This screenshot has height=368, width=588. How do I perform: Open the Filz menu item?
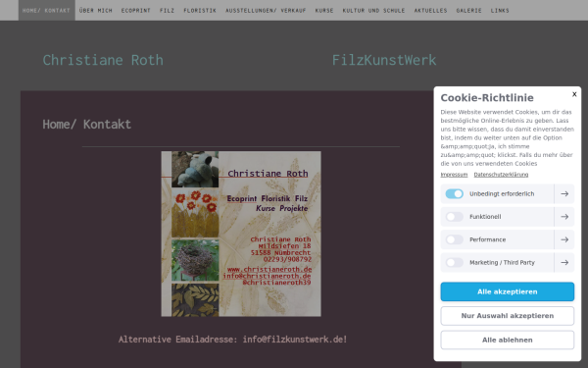(167, 11)
